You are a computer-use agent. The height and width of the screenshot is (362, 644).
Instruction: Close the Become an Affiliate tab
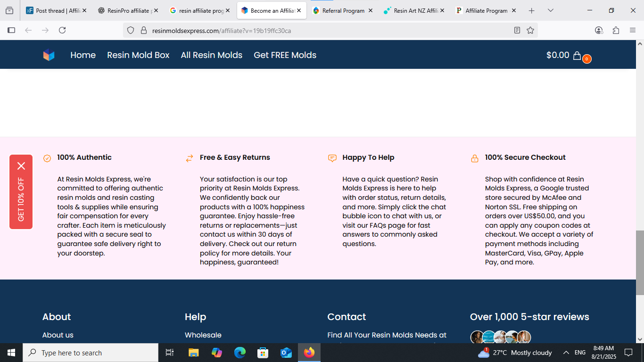tap(299, 10)
